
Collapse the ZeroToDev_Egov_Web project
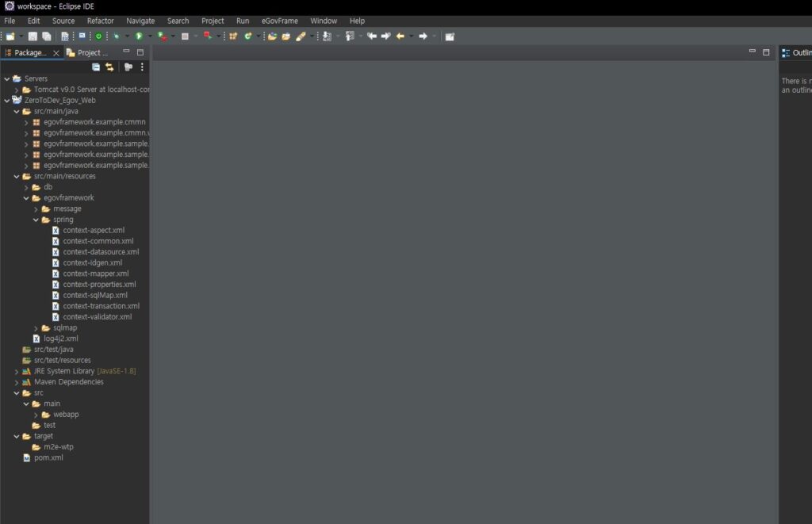[x=6, y=101]
